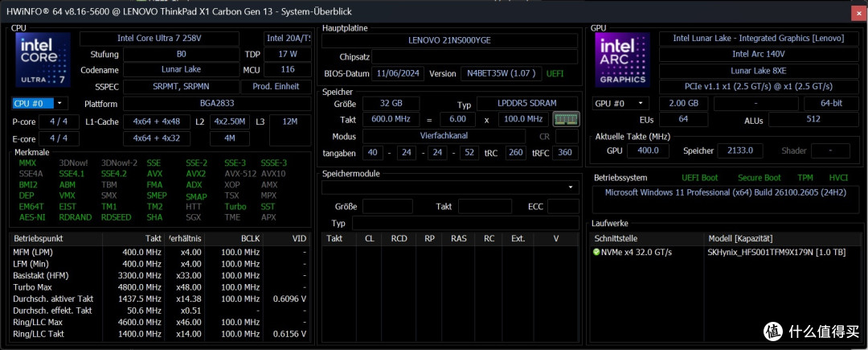Click the Prod. Einheit field
868x350 pixels.
coord(276,86)
